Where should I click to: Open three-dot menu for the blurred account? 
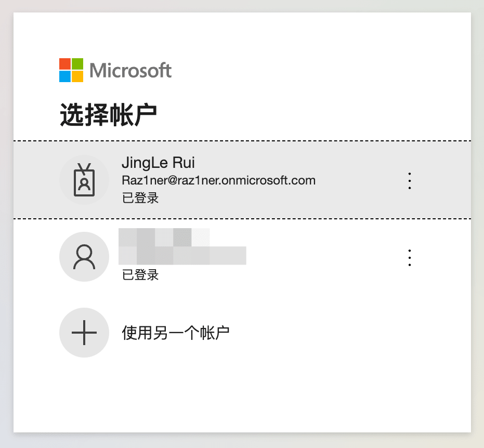pos(410,258)
